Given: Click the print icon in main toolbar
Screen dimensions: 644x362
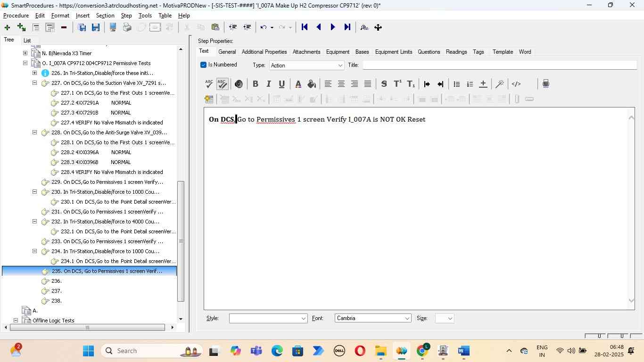Looking at the screenshot, I should (127, 27).
